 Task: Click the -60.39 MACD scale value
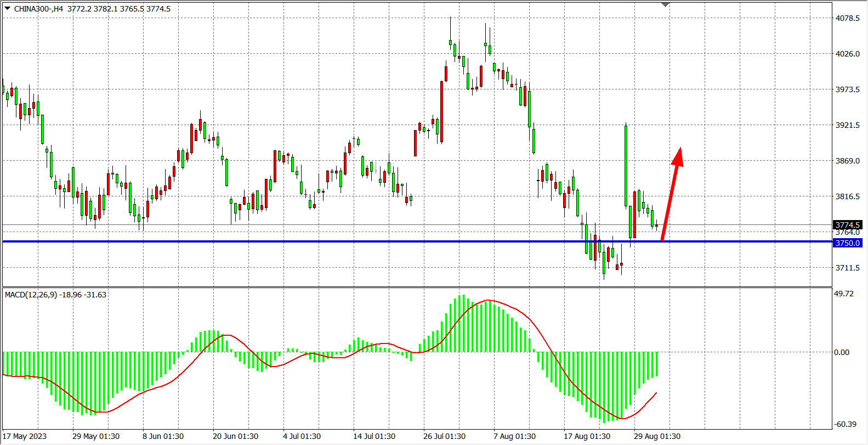point(845,424)
